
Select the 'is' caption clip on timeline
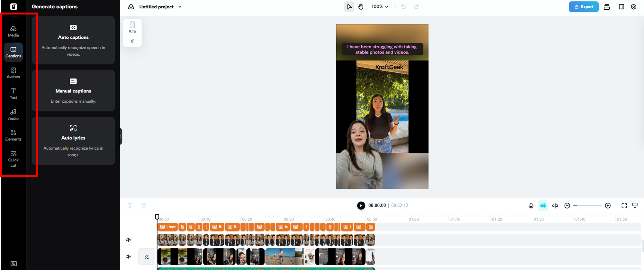(283, 227)
